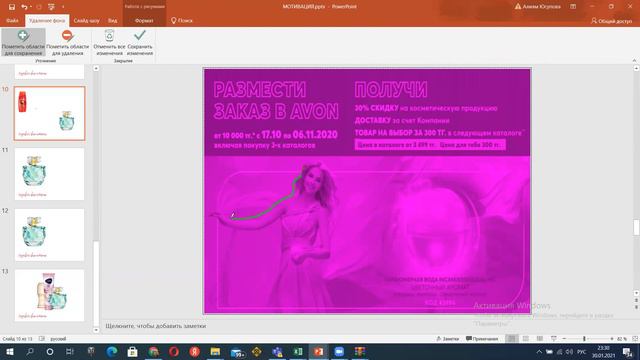The height and width of the screenshot is (360, 640).
Task: Select Mark Areas to Remove tool
Action: (x=67, y=42)
